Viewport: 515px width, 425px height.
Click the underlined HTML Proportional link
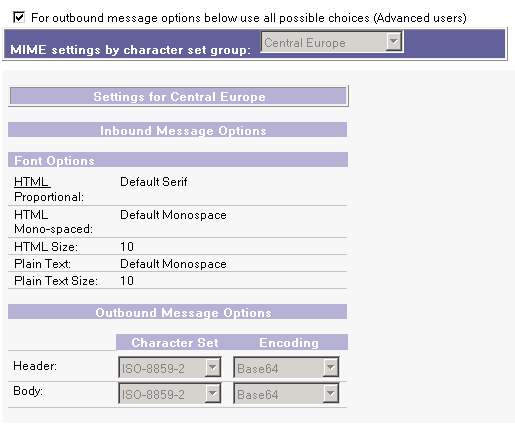coord(32,182)
